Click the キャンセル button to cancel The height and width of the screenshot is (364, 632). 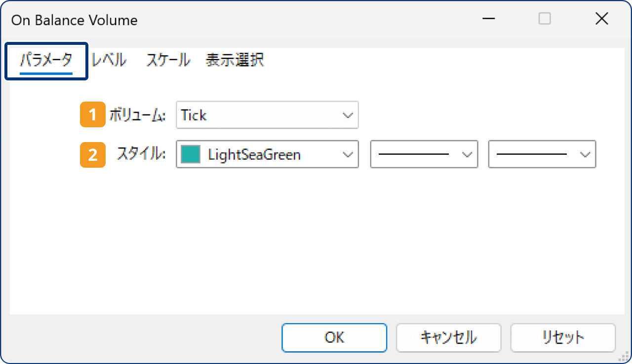point(448,338)
